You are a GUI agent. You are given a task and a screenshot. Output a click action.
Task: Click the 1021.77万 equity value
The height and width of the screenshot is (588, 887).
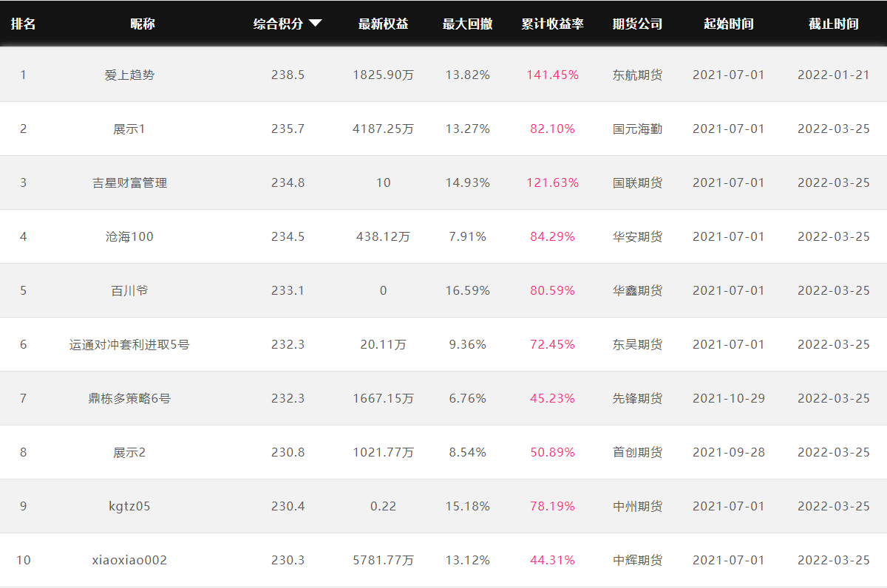coord(383,452)
